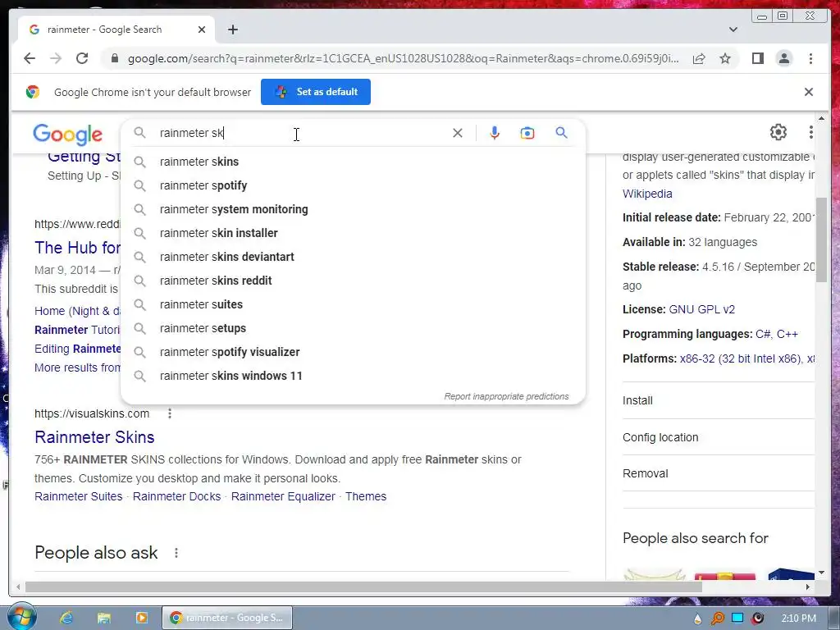Submit search with the blue magnifier
Viewport: 840px width, 630px height.
[561, 132]
